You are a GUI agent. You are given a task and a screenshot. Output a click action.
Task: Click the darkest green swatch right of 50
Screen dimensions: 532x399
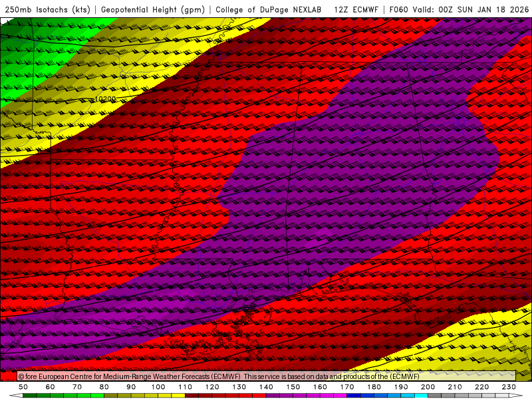(x=30, y=395)
